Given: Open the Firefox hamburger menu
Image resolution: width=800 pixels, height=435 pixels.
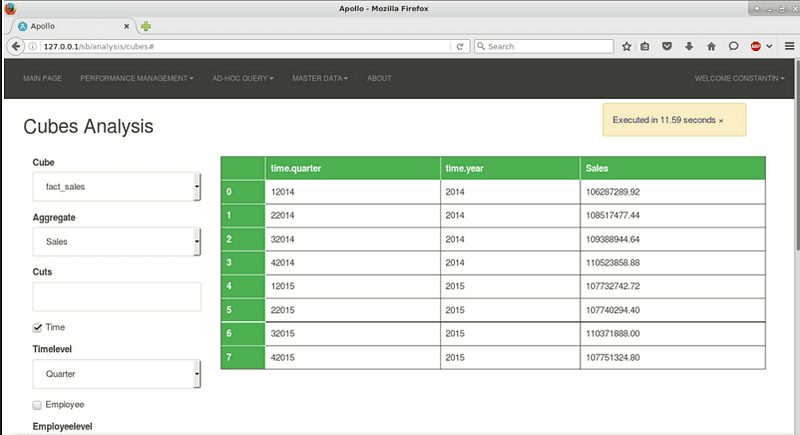Looking at the screenshot, I should [789, 46].
